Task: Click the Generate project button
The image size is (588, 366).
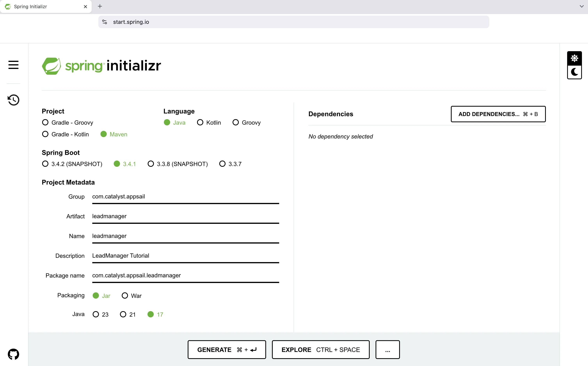Action: tap(226, 350)
